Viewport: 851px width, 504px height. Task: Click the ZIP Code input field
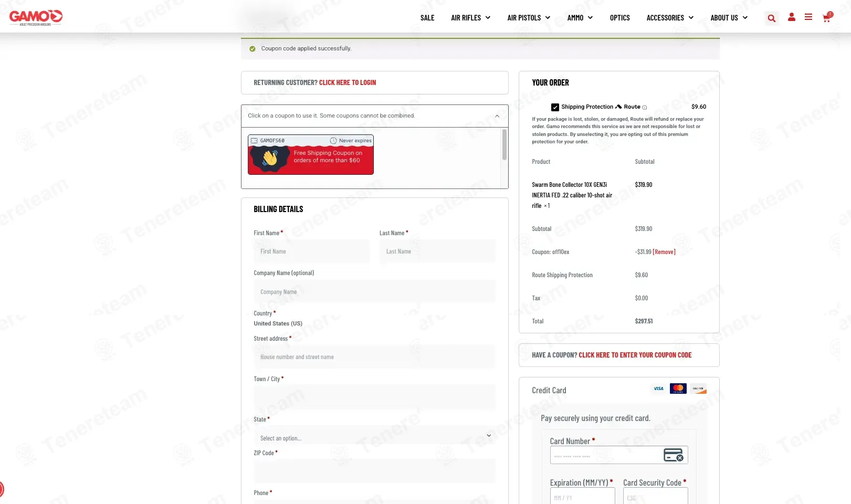tap(374, 471)
